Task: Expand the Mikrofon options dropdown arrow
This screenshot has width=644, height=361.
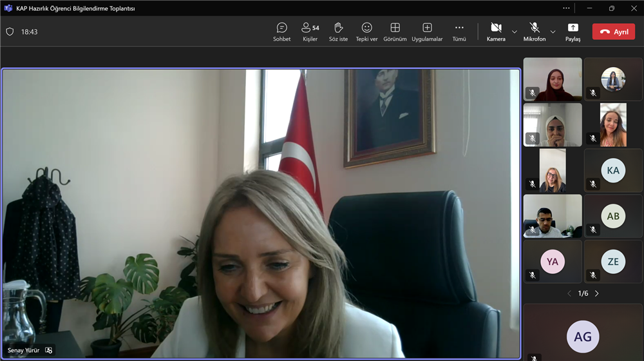Action: 553,32
